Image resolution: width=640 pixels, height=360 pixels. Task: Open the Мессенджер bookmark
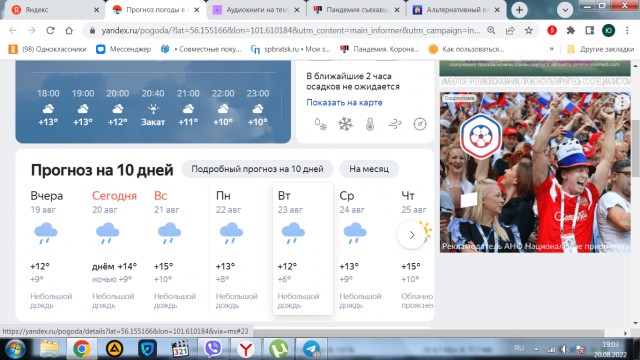124,49
